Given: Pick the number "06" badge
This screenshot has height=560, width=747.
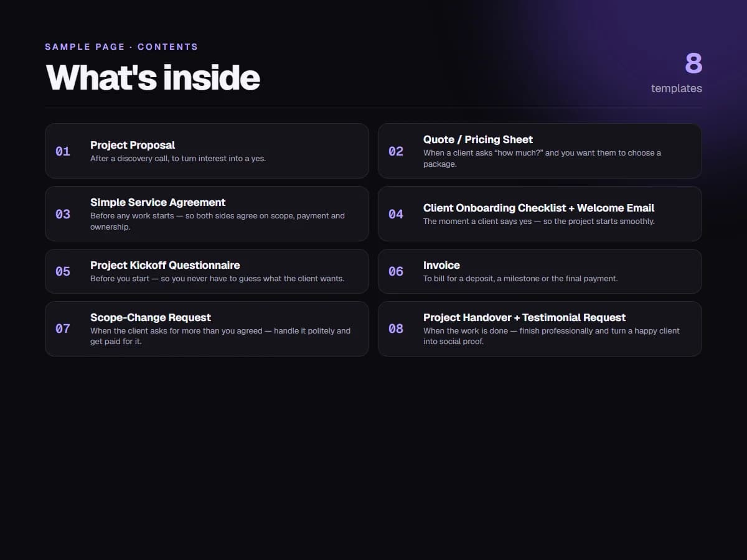Looking at the screenshot, I should point(396,271).
